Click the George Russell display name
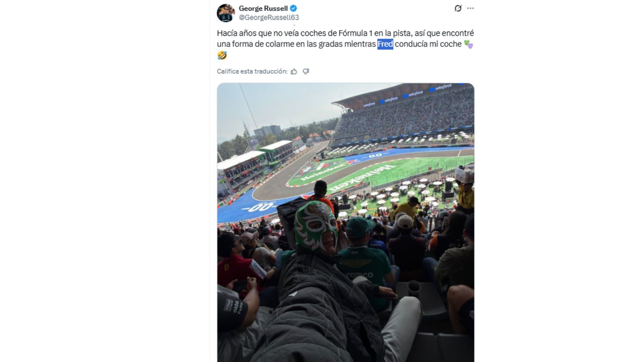The width and height of the screenshot is (644, 362). point(263,8)
